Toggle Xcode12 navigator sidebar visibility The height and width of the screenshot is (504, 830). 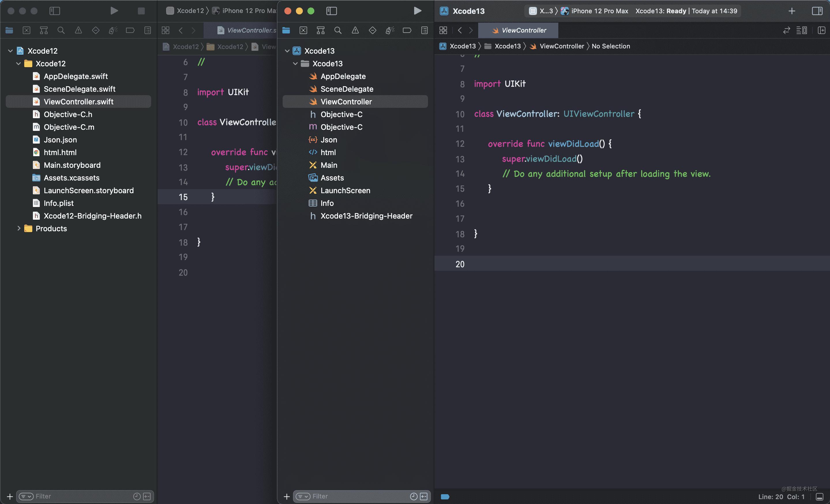55,11
